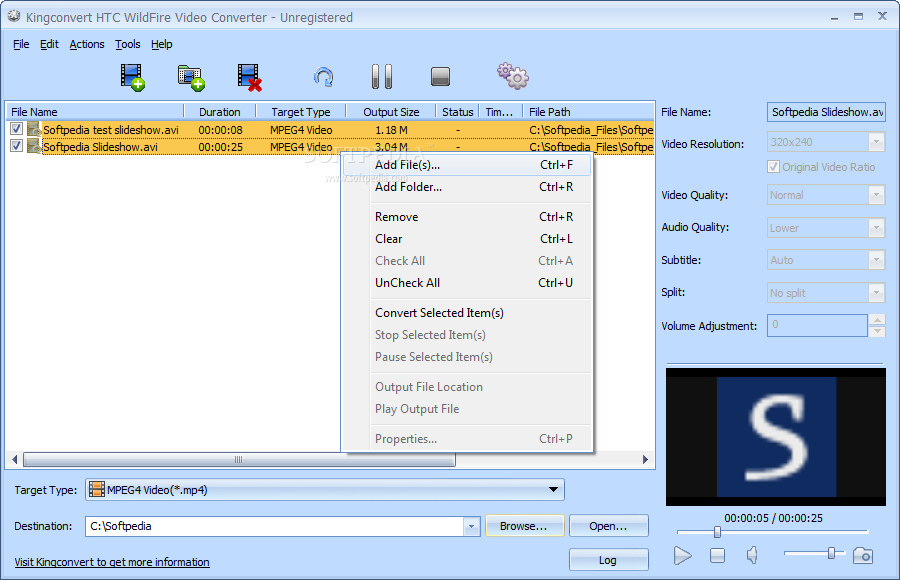Image resolution: width=900 pixels, height=580 pixels.
Task: Click the Open... button
Action: (608, 526)
